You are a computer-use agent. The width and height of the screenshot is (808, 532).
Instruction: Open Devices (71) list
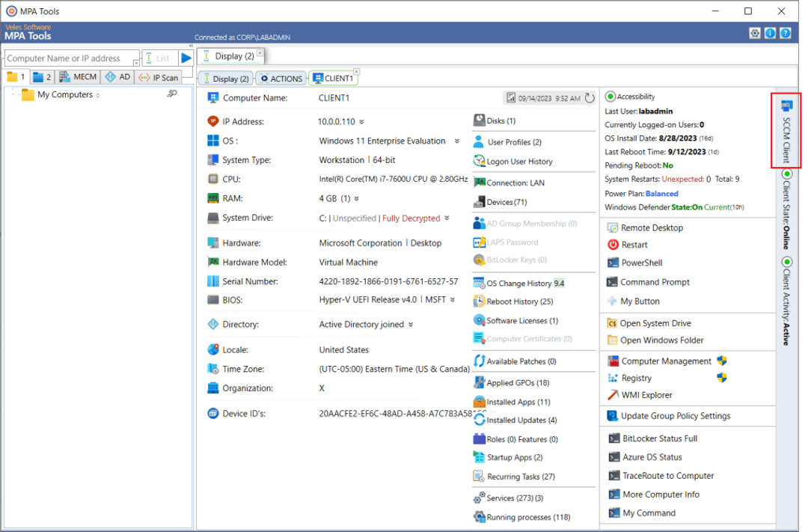(501, 202)
